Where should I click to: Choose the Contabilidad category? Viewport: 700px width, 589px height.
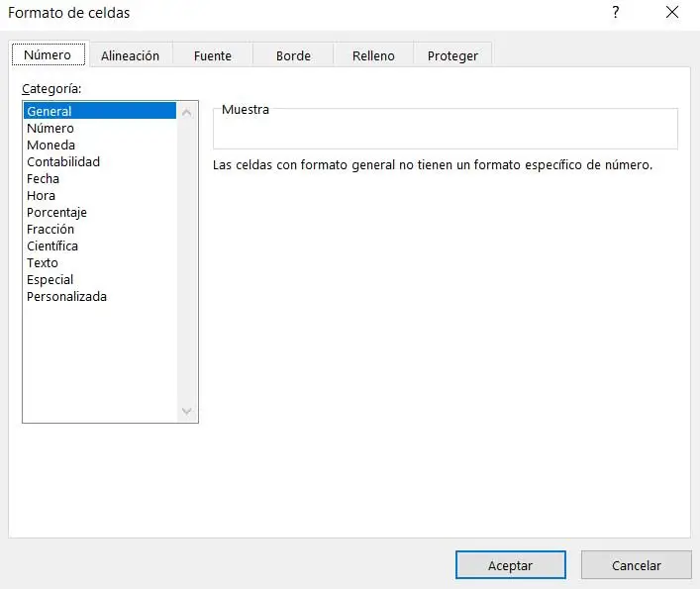click(x=100, y=161)
